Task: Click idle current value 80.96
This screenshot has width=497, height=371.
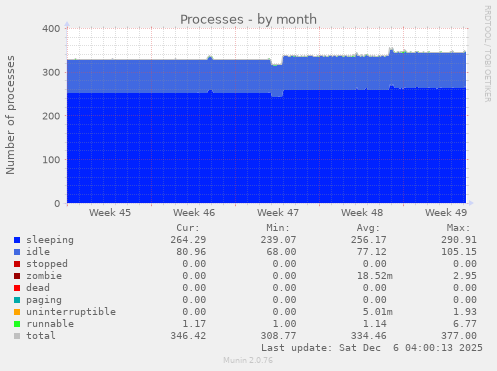Action: 191,252
